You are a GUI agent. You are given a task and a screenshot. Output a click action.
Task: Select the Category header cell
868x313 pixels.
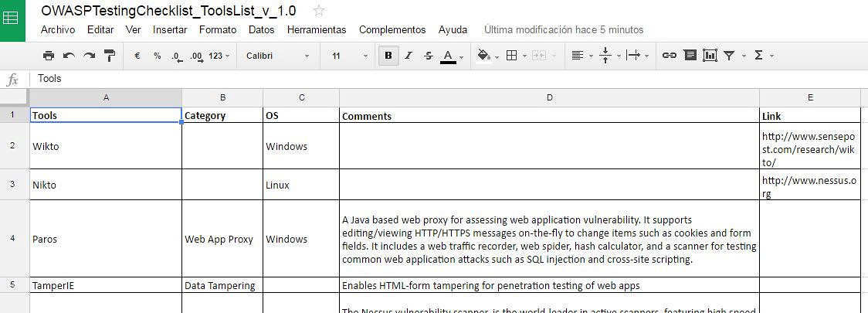[x=222, y=115]
